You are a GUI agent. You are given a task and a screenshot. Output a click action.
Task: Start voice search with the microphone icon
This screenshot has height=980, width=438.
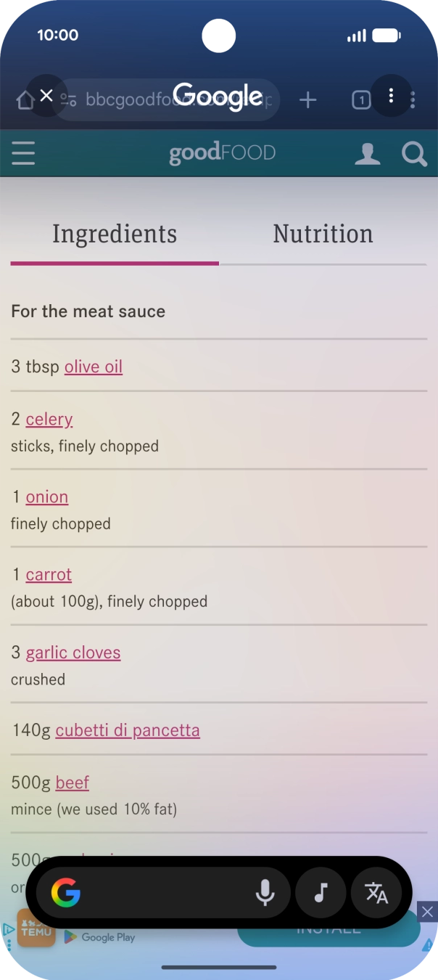(x=265, y=893)
